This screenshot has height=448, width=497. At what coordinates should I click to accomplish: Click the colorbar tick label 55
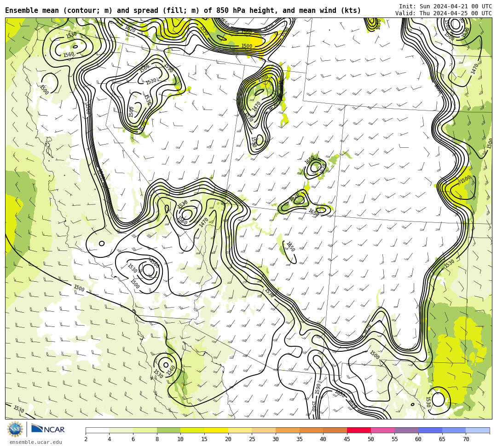[395, 439]
